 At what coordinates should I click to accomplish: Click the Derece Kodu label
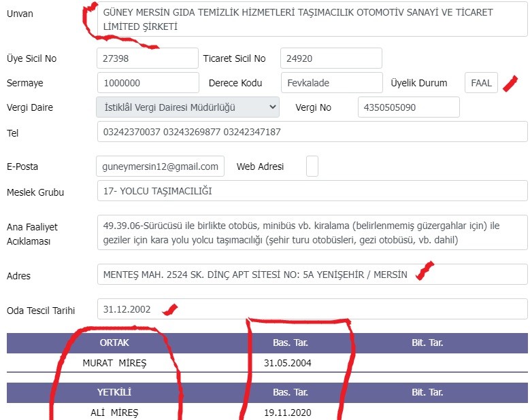pos(235,83)
